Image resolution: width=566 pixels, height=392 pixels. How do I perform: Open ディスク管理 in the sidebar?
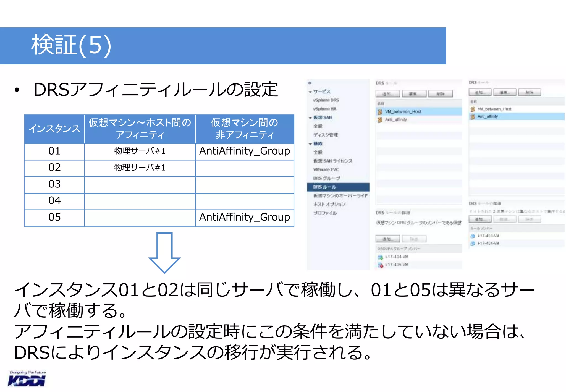point(326,135)
